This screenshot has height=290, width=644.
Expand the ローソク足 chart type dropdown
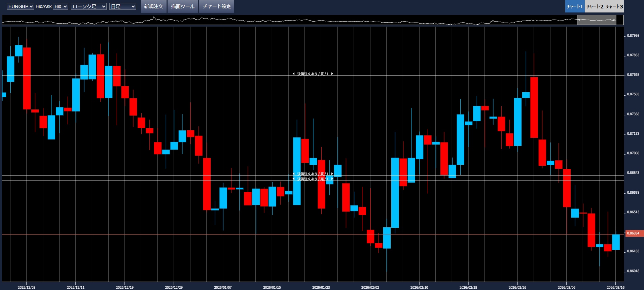point(88,6)
